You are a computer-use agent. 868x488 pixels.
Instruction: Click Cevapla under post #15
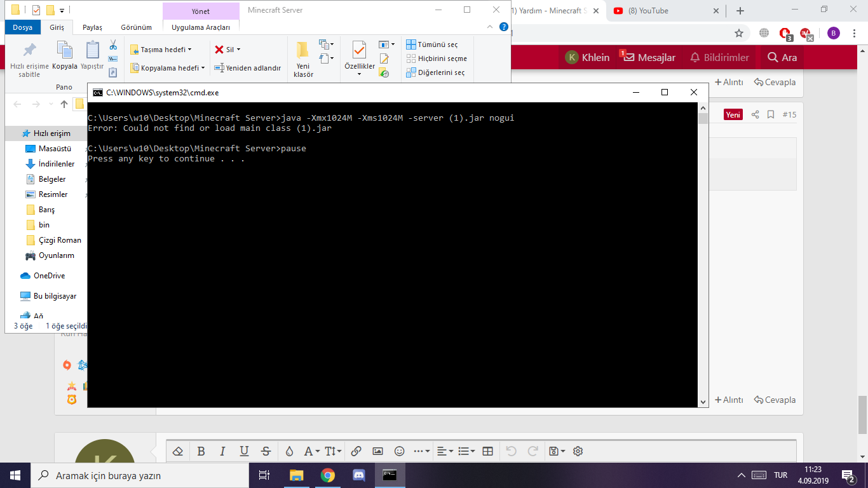click(775, 400)
